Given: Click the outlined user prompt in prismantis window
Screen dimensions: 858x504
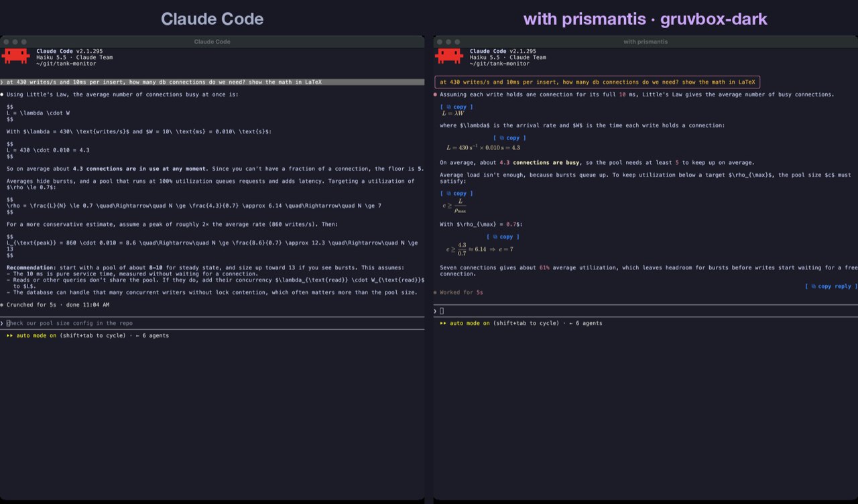Looking at the screenshot, I should coord(597,82).
